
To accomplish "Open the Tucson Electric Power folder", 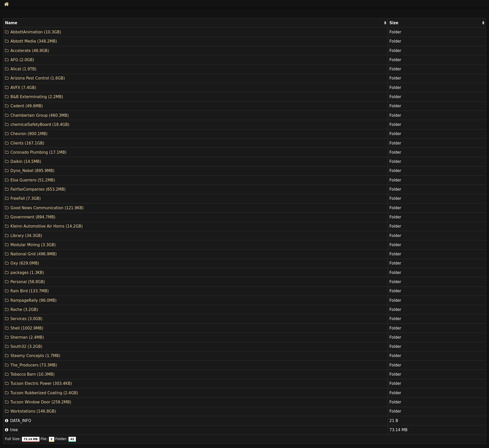I will [x=41, y=383].
